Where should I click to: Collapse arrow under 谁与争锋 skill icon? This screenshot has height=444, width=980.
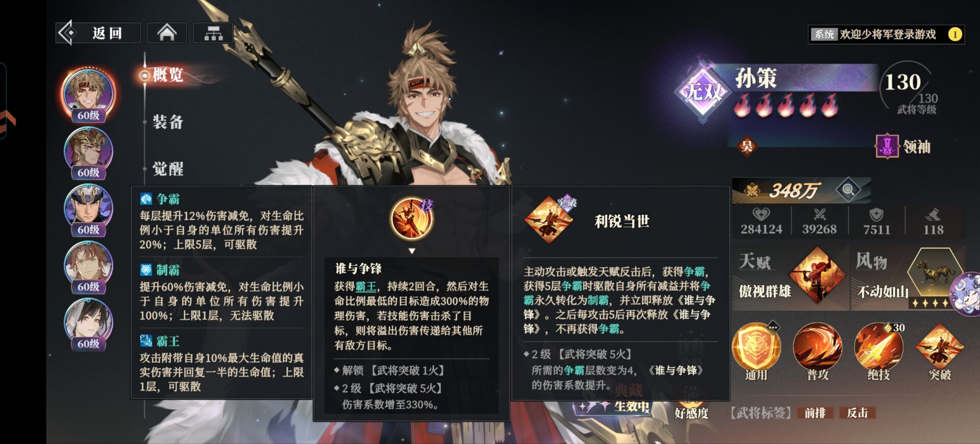[x=412, y=251]
